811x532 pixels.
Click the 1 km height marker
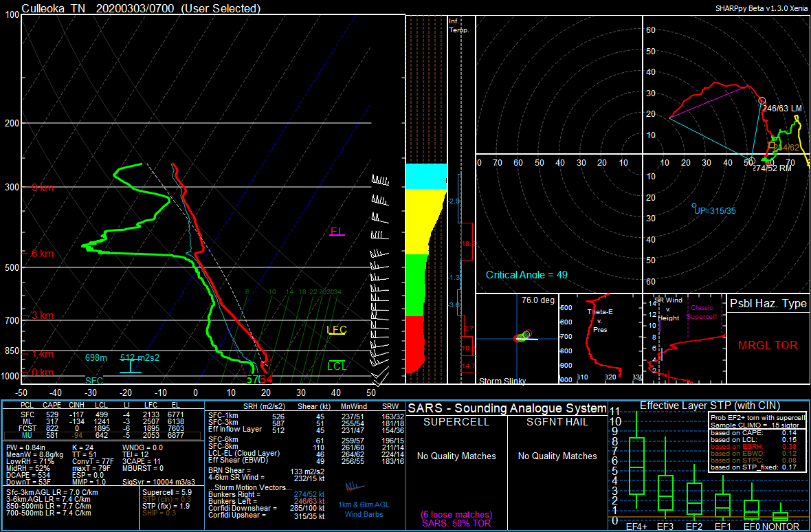[x=38, y=354]
